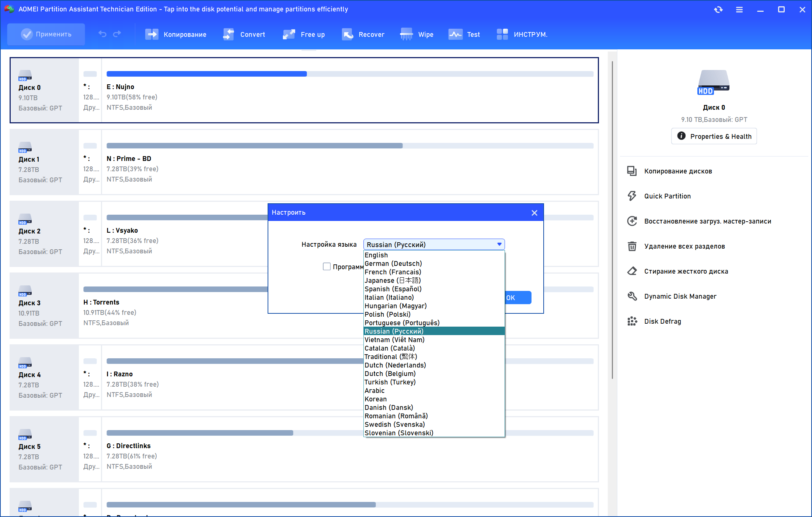Image resolution: width=812 pixels, height=517 pixels.
Task: Open Properties & Health button
Action: [714, 136]
